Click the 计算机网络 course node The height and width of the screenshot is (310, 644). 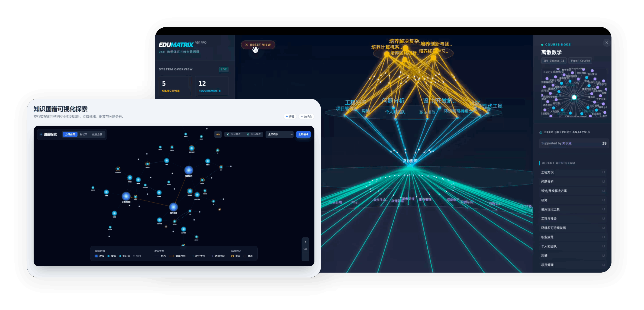point(126,196)
